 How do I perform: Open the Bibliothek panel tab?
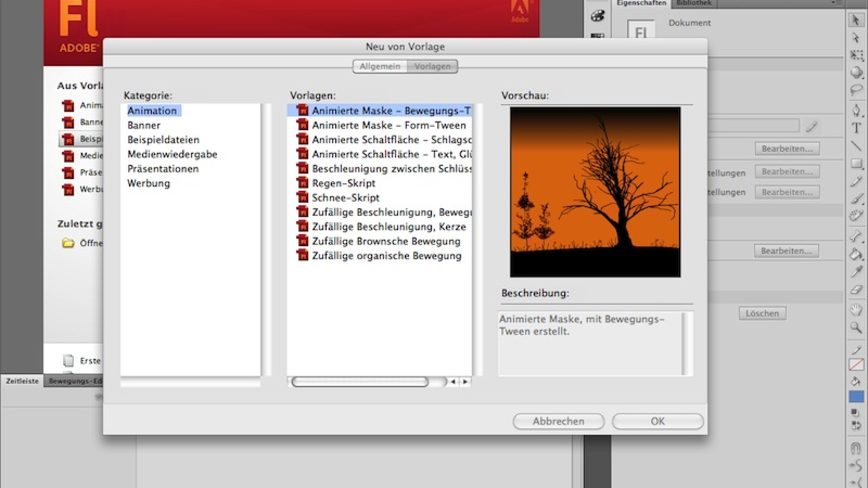[694, 3]
